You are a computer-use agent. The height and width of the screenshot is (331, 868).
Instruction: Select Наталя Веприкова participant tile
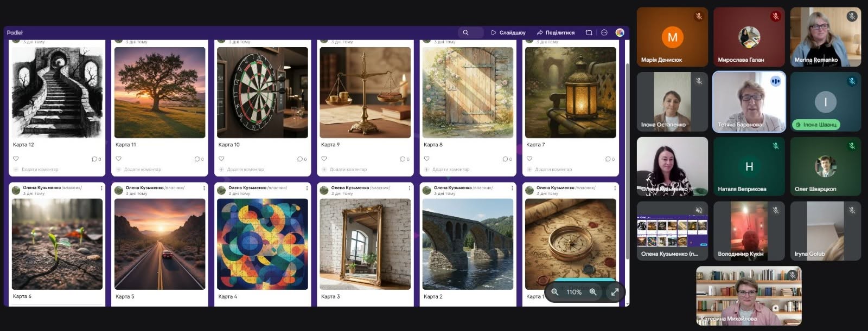click(x=749, y=166)
